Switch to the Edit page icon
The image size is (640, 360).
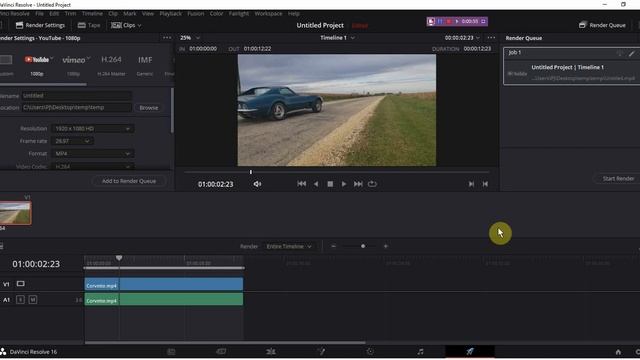point(271,351)
